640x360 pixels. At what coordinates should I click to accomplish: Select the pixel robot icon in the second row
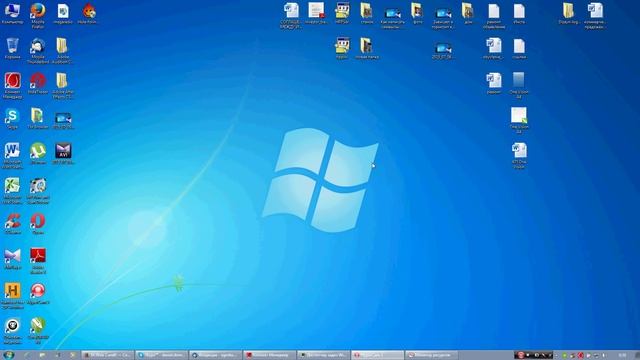342,46
